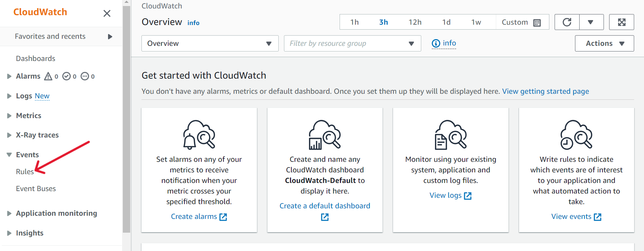Open the refresh interval dropdown arrow
The height and width of the screenshot is (251, 644).
click(591, 22)
